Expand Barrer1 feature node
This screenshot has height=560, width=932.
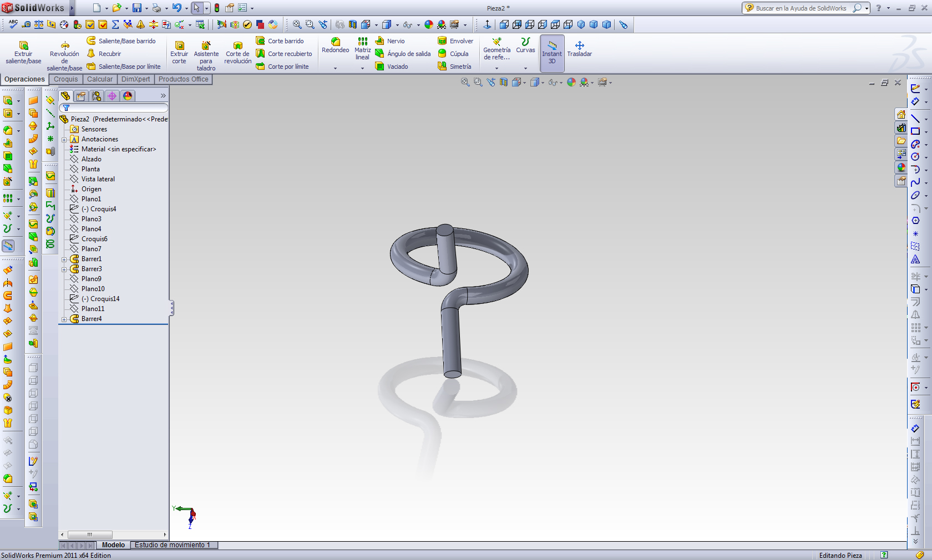pyautogui.click(x=64, y=259)
